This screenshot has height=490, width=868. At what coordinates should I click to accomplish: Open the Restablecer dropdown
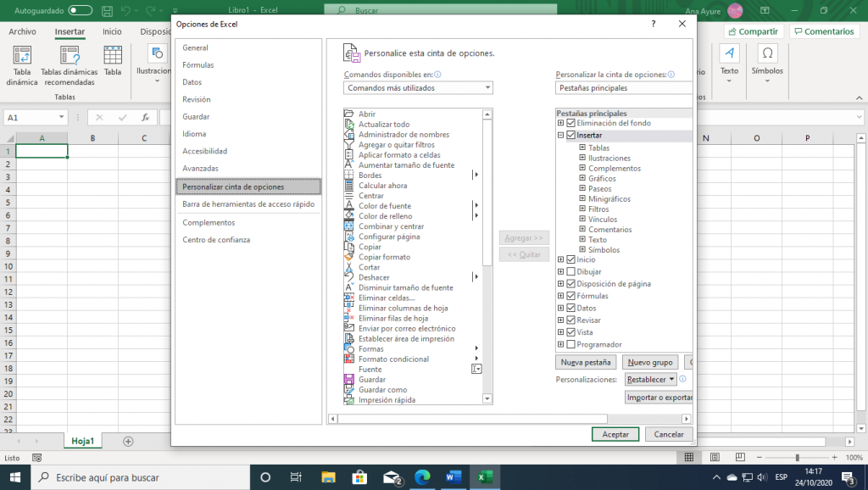651,379
